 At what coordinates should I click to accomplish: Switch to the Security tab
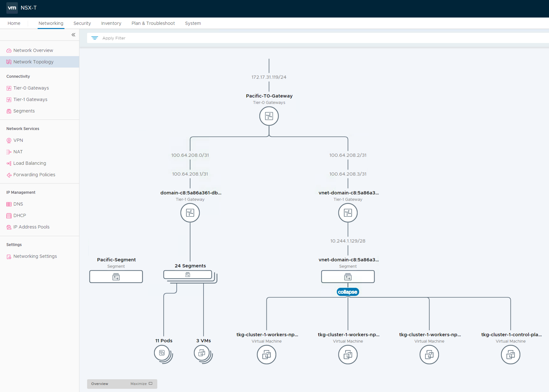(82, 23)
